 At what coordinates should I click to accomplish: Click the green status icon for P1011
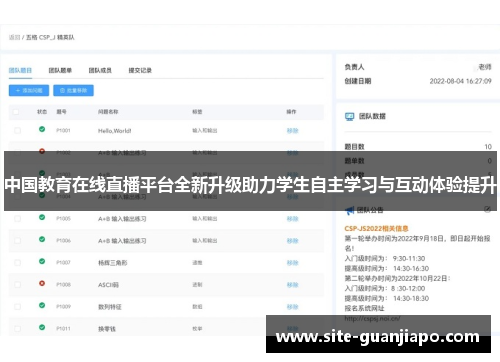[x=42, y=327]
